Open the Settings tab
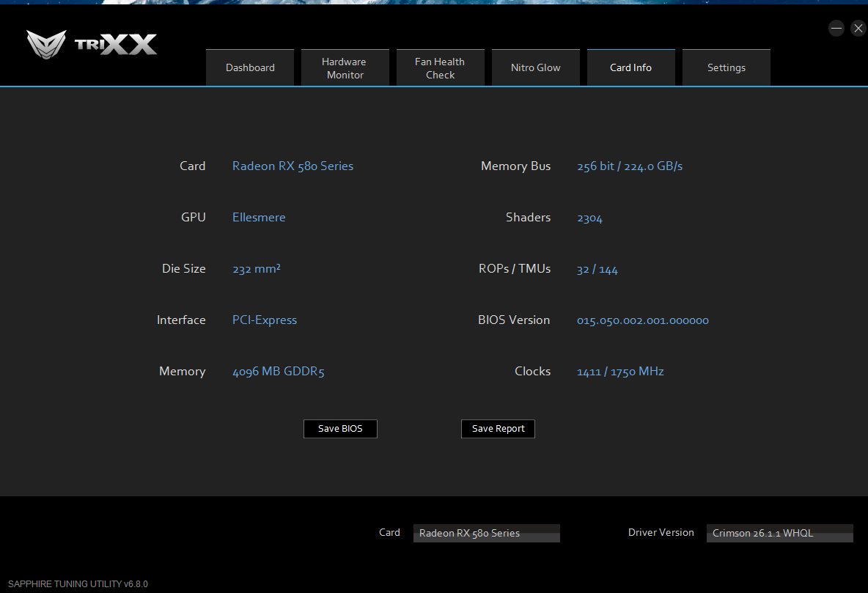Screen dimensions: 868x593 (x=726, y=67)
